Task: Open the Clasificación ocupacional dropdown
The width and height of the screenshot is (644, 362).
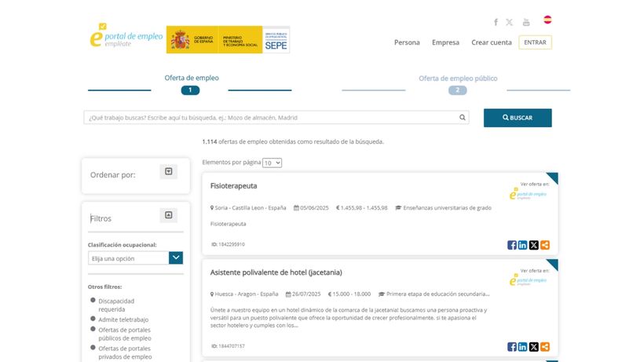Action: pyautogui.click(x=136, y=258)
